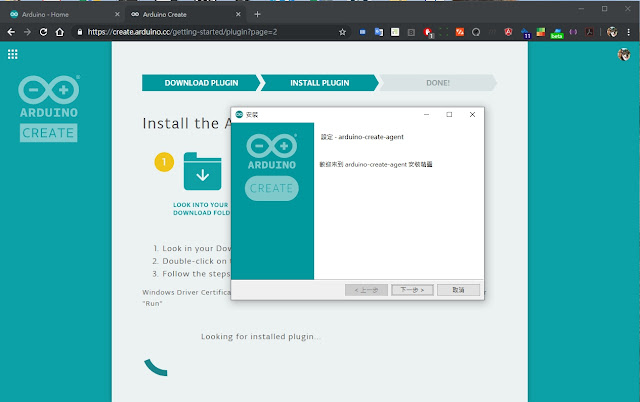Click the DONE! step
This screenshot has height=402, width=640.
(x=438, y=83)
